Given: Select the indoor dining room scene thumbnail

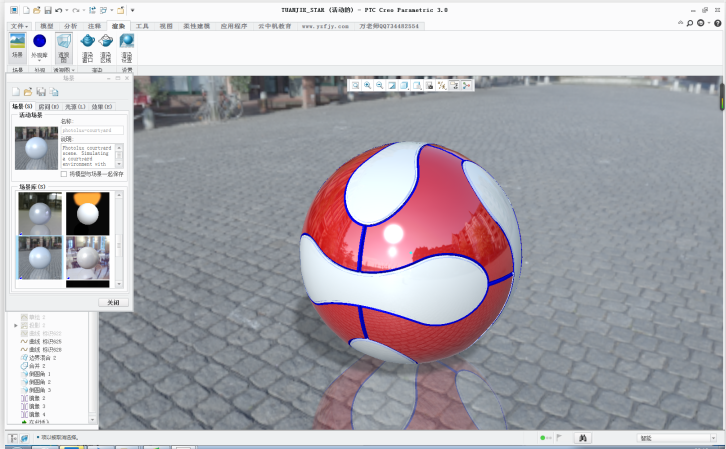Looking at the screenshot, I should 88,258.
